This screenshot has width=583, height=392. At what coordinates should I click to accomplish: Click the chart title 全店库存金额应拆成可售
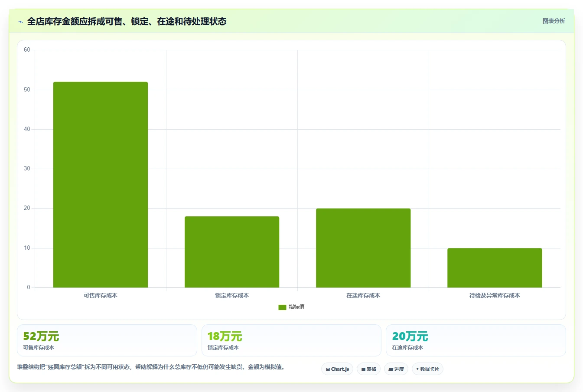127,21
